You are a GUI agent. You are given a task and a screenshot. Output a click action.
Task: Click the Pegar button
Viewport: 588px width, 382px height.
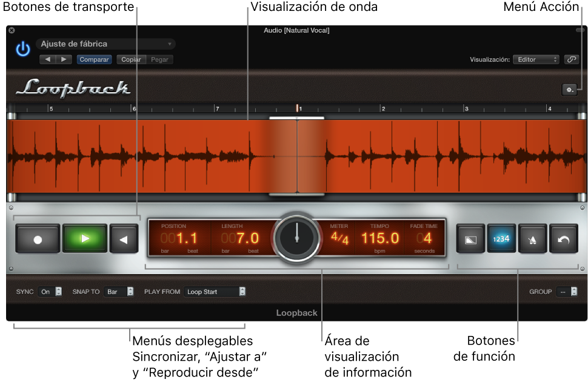pyautogui.click(x=159, y=59)
